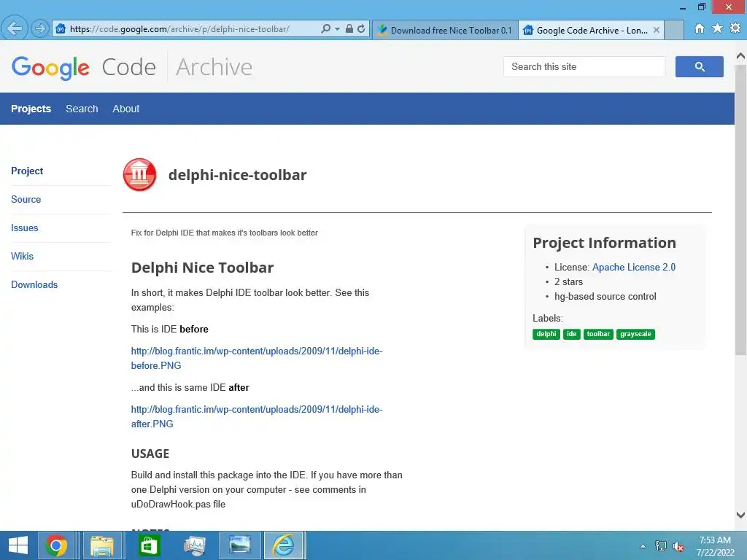Screen dimensions: 747x560
Task: Close the Google Code Archive tab
Action: click(657, 30)
